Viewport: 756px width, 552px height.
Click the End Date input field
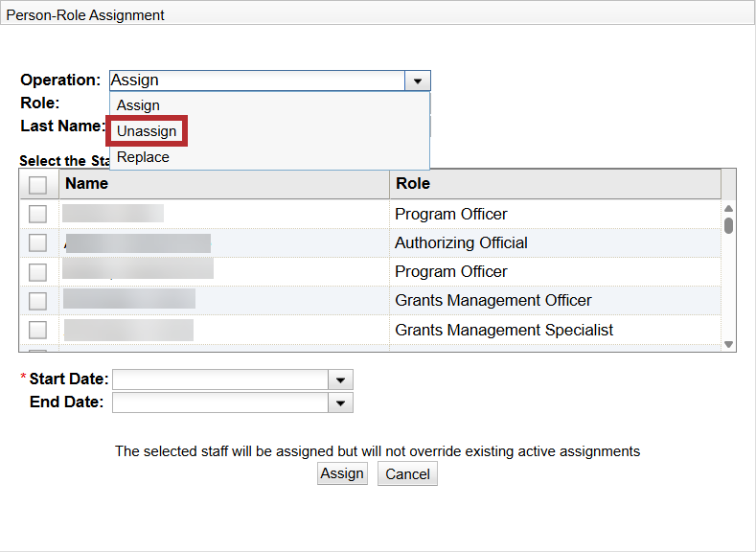pyautogui.click(x=220, y=403)
